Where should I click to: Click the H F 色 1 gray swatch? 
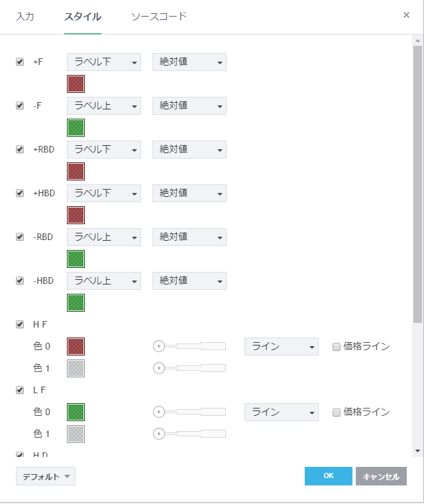pyautogui.click(x=76, y=368)
